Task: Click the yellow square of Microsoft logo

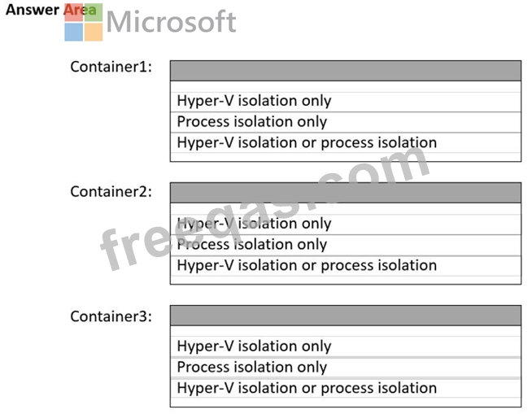Action: 94,32
